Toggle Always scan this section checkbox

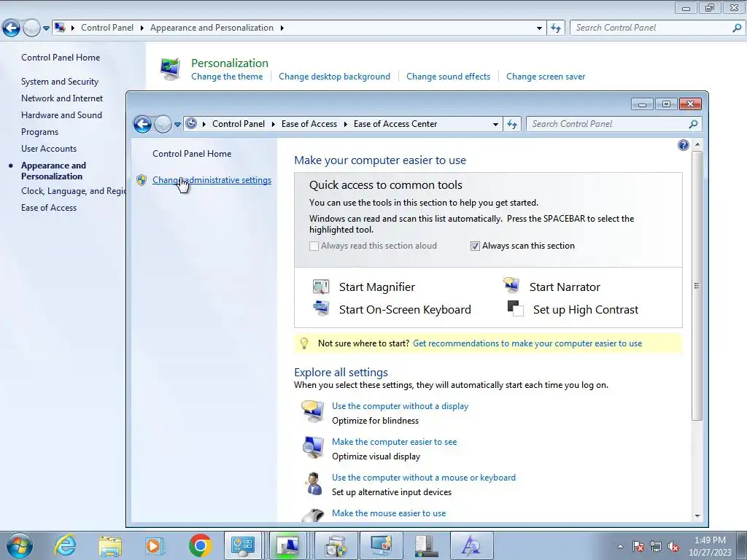[474, 246]
